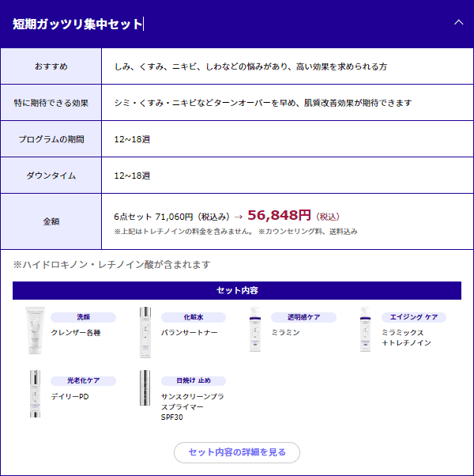The height and width of the screenshot is (476, 474).
Task: Select the 日焼け止め category tag
Action: (x=194, y=380)
